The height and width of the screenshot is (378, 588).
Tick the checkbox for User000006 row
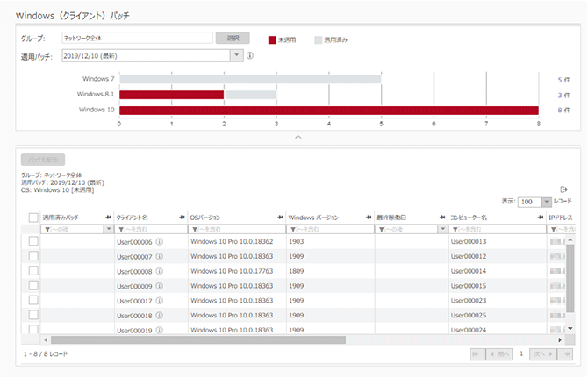click(x=33, y=241)
